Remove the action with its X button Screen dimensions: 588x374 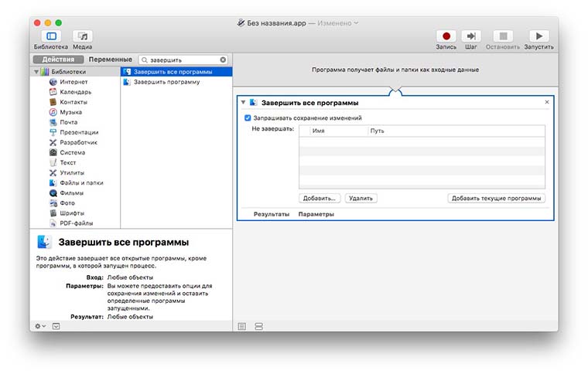[547, 102]
